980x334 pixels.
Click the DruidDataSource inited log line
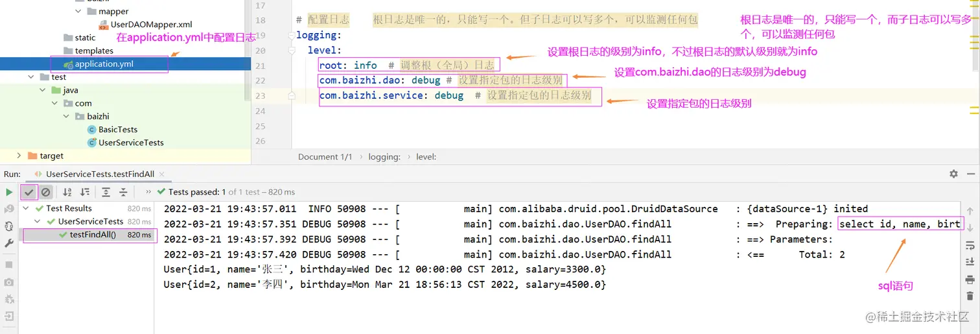click(515, 209)
